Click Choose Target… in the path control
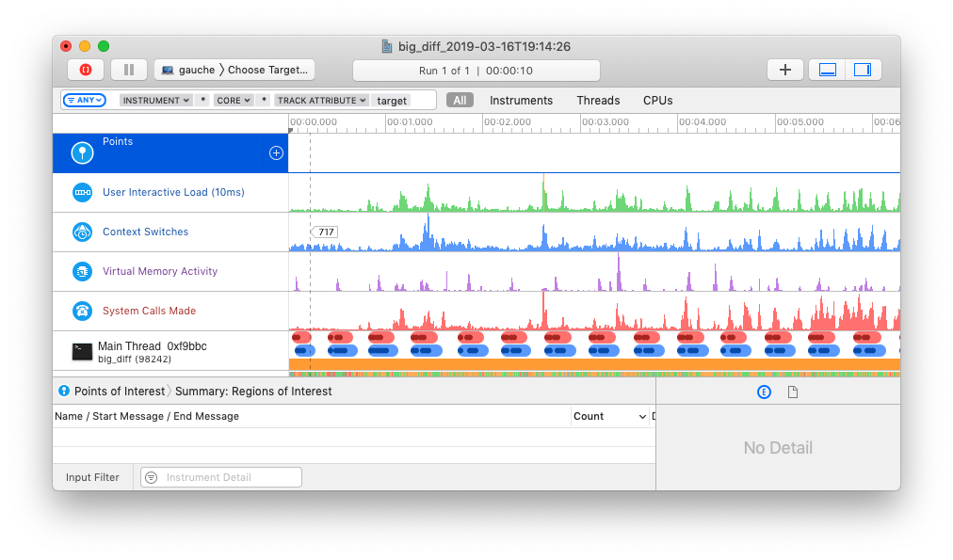 click(x=268, y=70)
